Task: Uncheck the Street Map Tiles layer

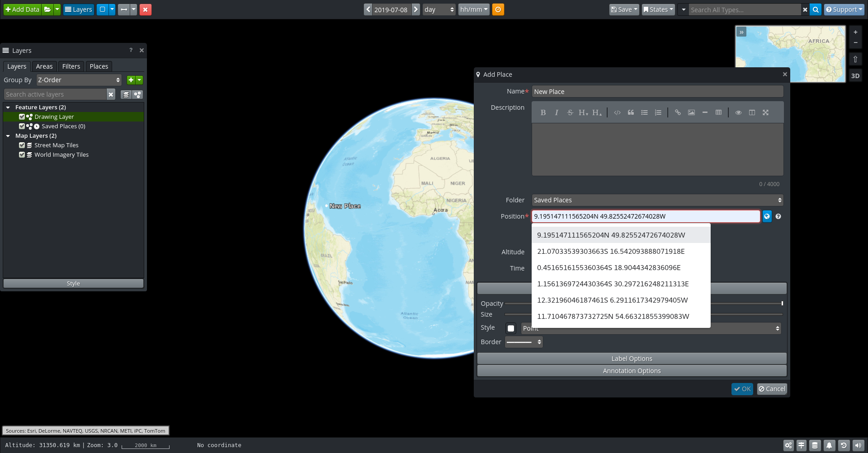Action: click(x=22, y=145)
